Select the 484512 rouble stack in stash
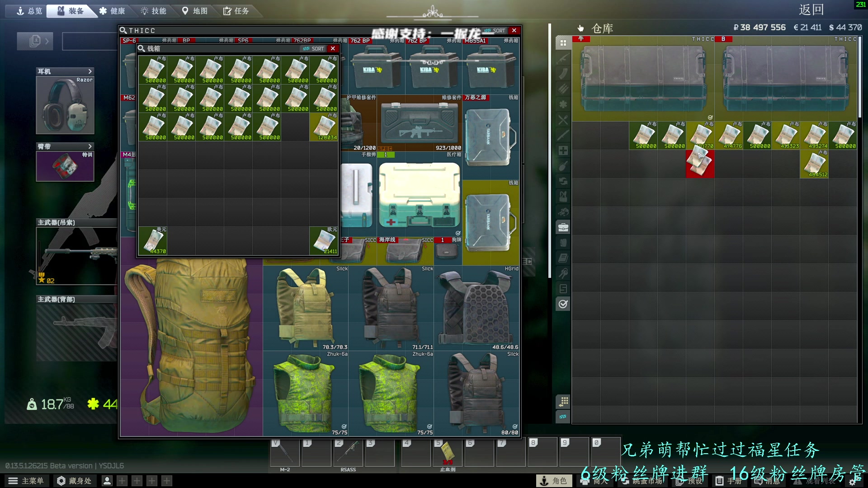 [x=814, y=164]
